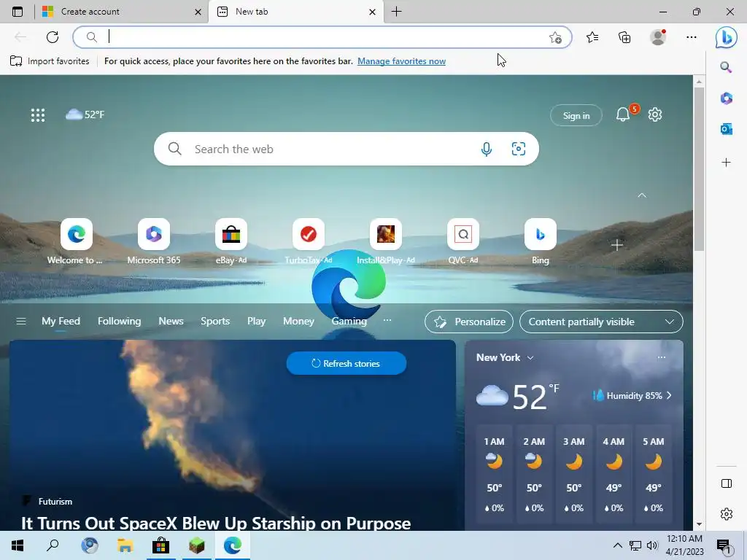Open Manage favorites now link

[x=402, y=61]
